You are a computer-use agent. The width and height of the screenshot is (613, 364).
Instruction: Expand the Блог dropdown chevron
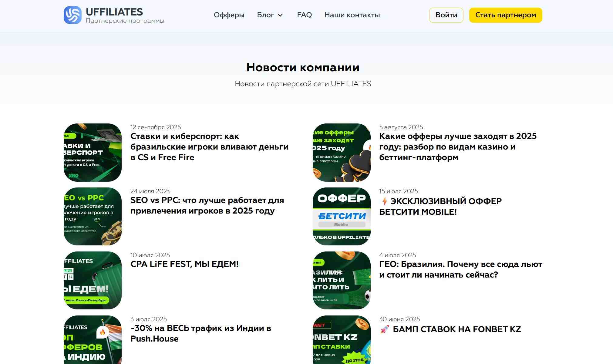[280, 15]
